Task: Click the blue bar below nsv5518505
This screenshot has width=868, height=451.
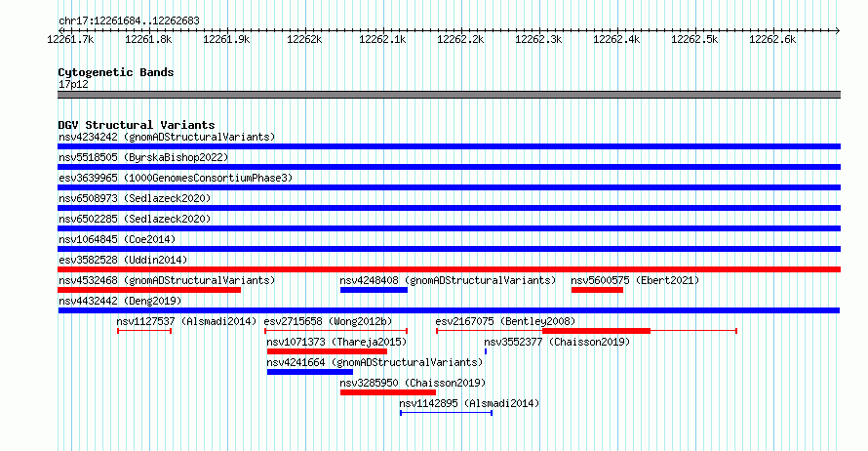Action: (x=449, y=167)
